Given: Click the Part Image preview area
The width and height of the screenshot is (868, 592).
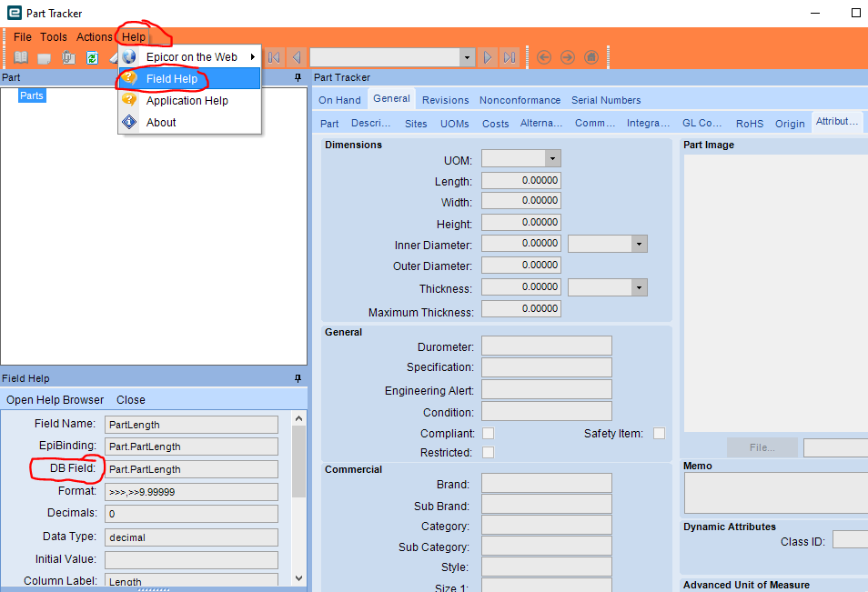Looking at the screenshot, I should tap(776, 293).
